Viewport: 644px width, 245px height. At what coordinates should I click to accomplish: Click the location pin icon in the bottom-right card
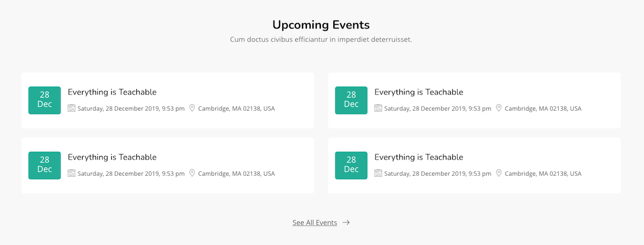click(x=499, y=173)
